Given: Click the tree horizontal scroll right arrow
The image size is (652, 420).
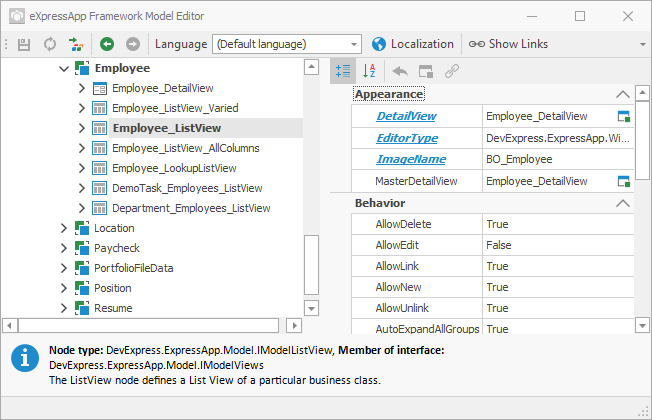Looking at the screenshot, I should click(294, 325).
